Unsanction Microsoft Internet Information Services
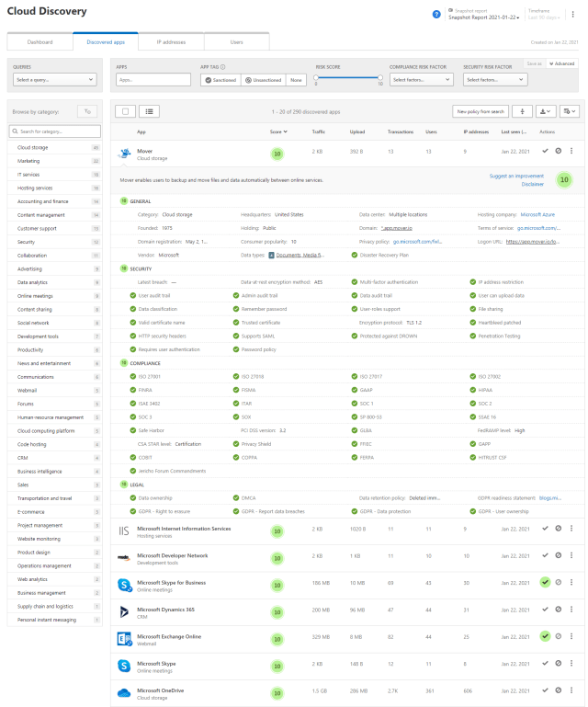588x707 pixels. coord(559,528)
